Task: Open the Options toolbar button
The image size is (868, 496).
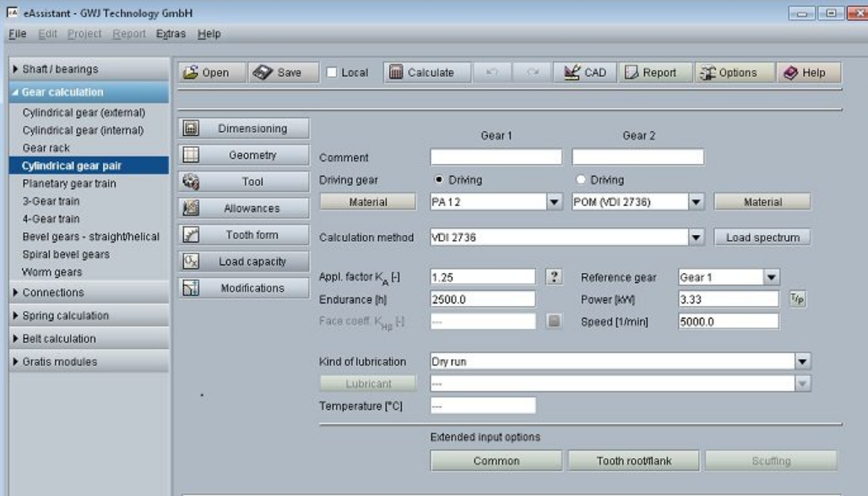Action: (x=728, y=73)
